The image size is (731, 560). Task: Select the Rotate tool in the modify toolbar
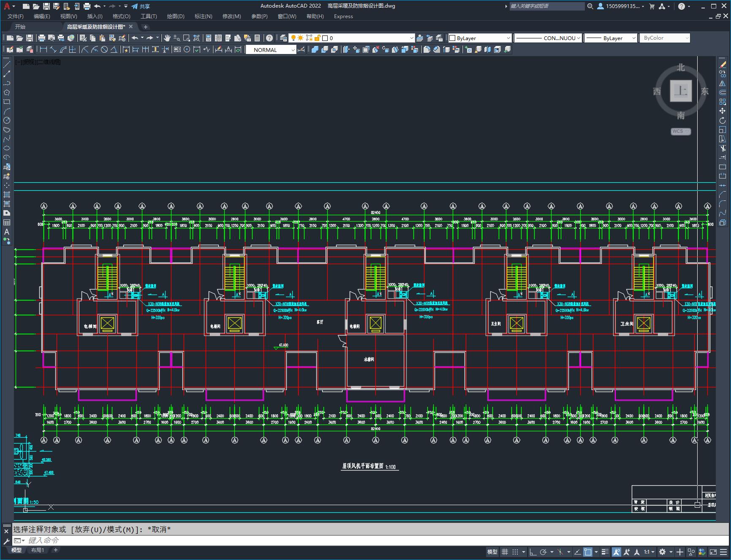pos(723,120)
